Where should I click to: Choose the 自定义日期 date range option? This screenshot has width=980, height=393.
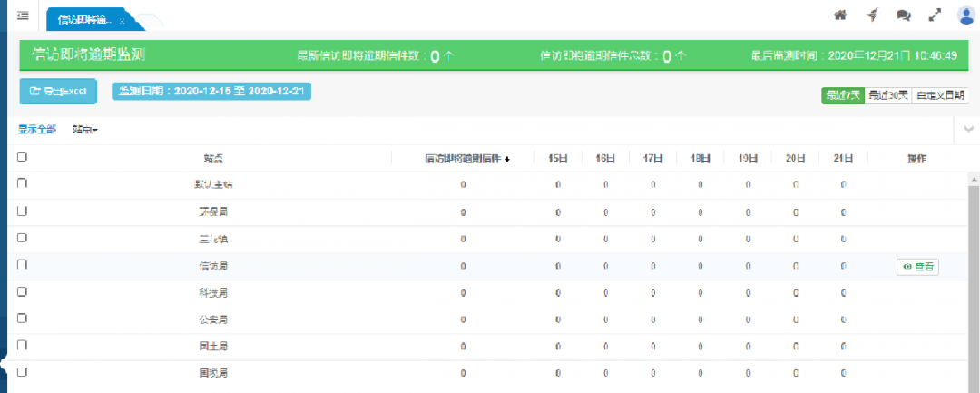tap(941, 95)
